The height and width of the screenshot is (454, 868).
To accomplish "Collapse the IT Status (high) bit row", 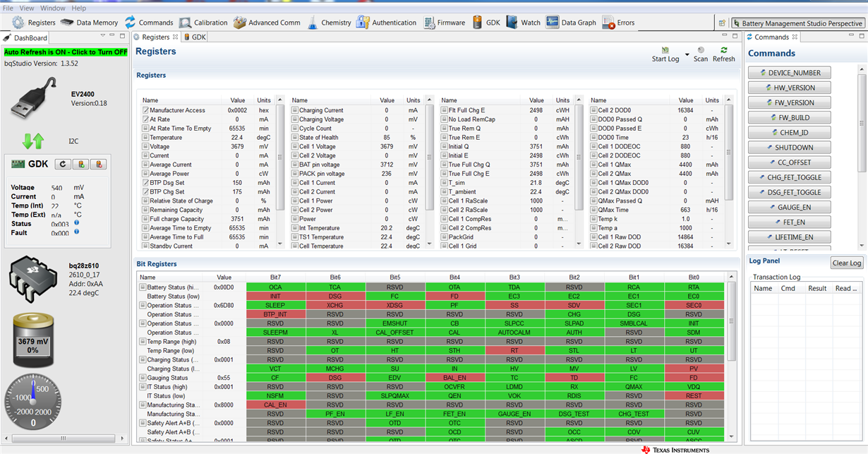I will pos(143,387).
